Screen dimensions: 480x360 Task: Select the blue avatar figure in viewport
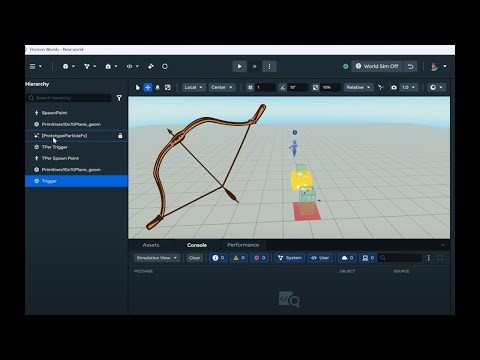coord(294,148)
